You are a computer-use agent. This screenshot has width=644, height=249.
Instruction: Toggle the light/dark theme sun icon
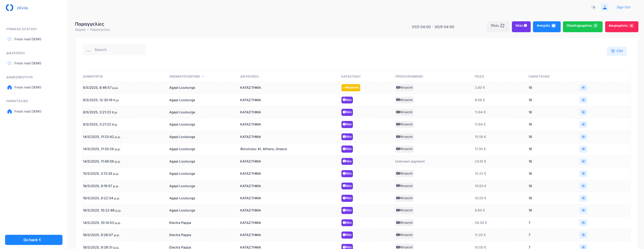pyautogui.click(x=593, y=7)
